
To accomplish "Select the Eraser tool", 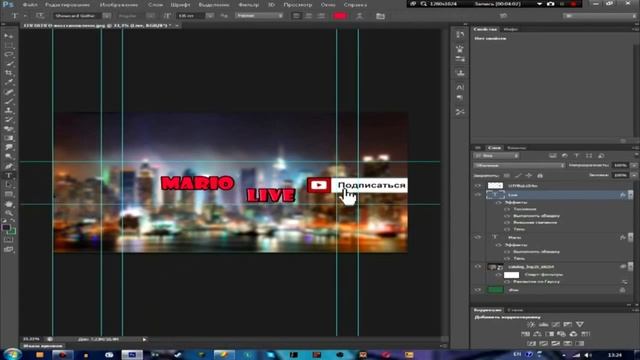I will (8, 129).
